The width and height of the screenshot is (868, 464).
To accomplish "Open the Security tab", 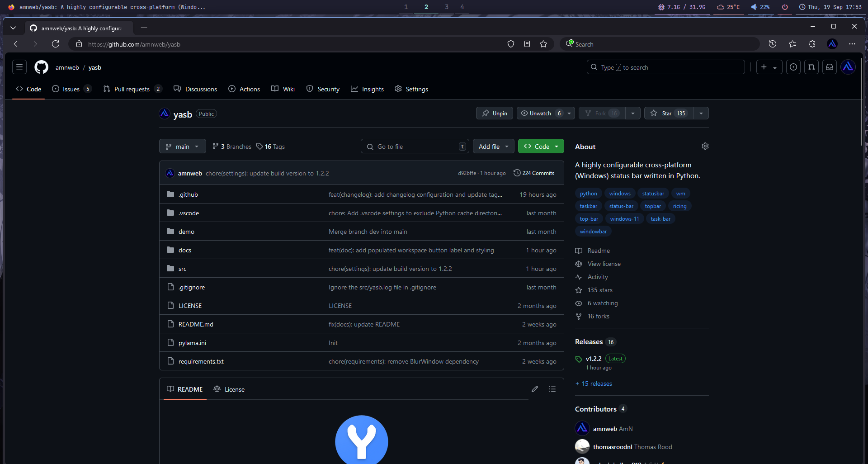I will click(323, 89).
